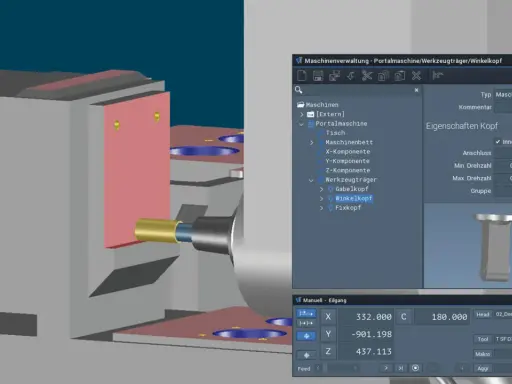Viewport: 512px width, 384px height.
Task: Select the Tisch component
Action: (335, 133)
